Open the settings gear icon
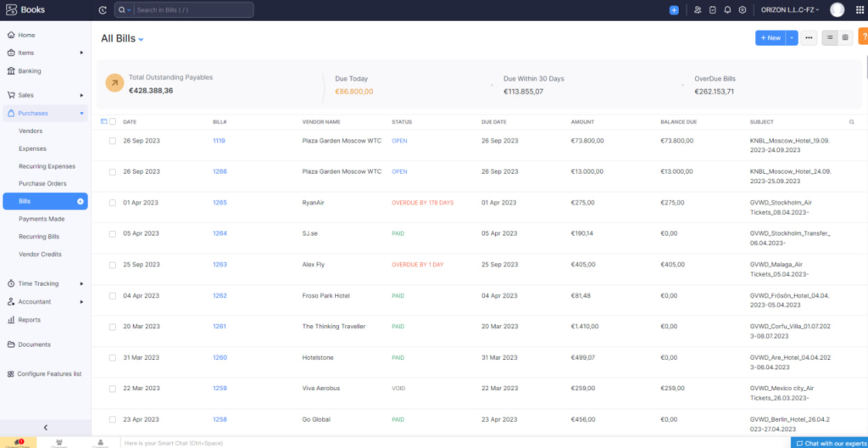 click(742, 10)
